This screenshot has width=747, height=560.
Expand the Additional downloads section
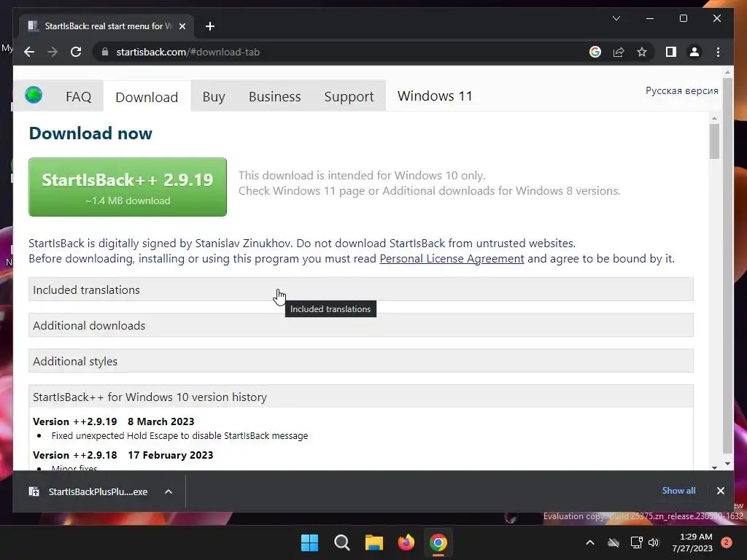point(361,325)
